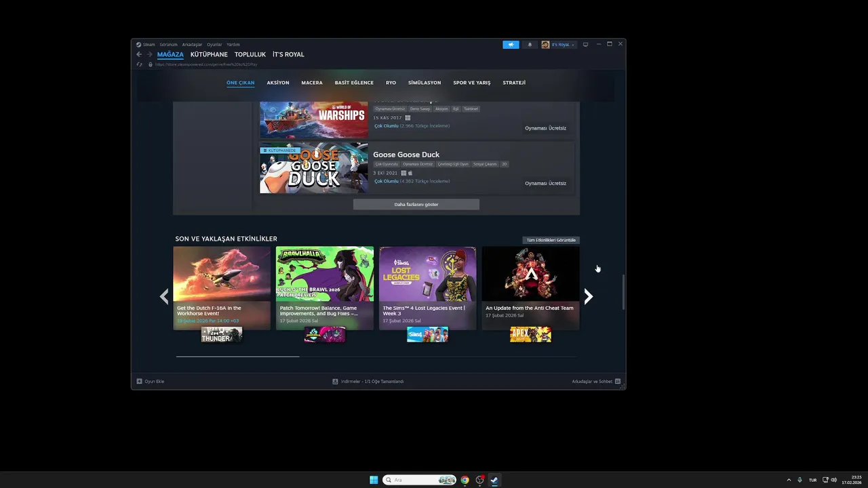Open the Steam menu
Screen dimensions: 868x488
(149, 45)
